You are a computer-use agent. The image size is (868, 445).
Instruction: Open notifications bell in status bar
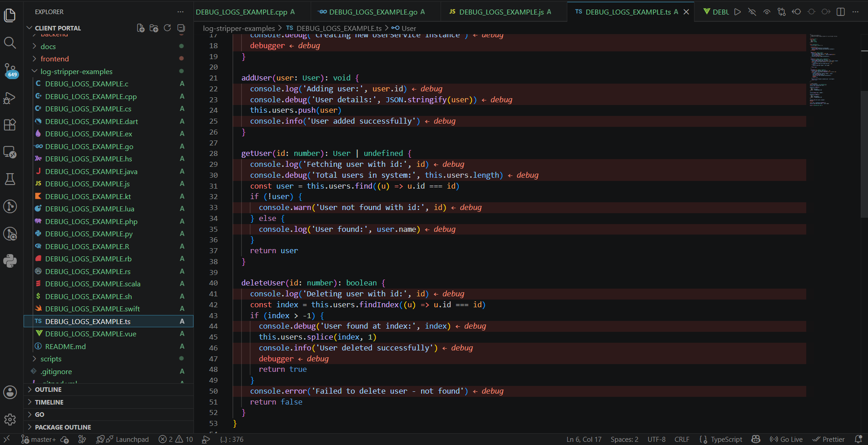(858, 440)
